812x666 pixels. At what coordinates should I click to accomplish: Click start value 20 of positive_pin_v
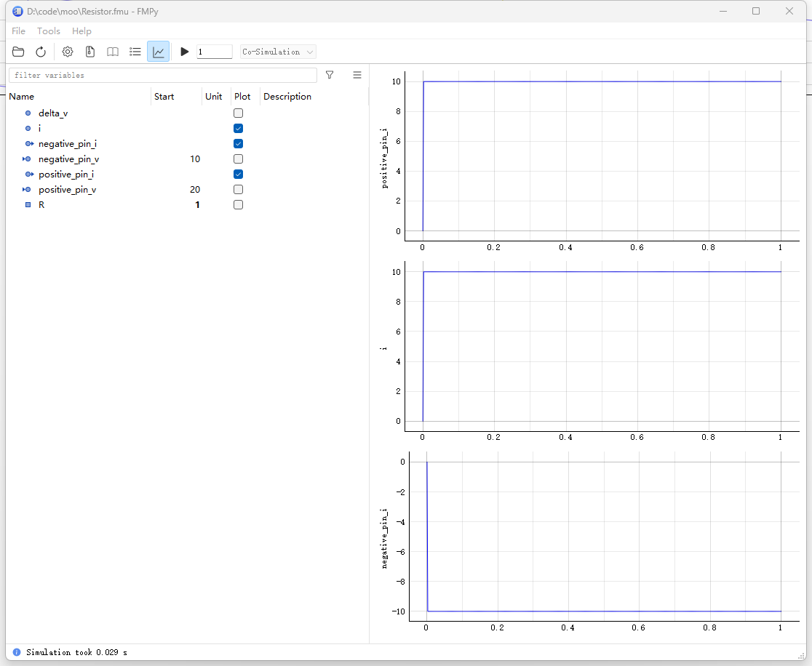pyautogui.click(x=195, y=189)
